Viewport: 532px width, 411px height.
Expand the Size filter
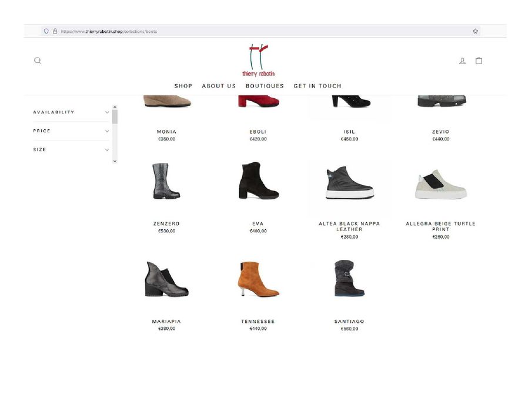tap(71, 149)
